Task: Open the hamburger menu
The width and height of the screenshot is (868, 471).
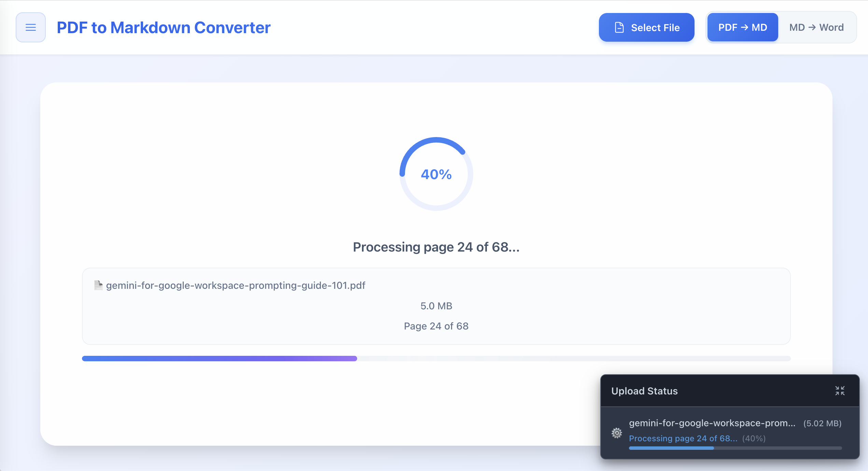Action: 31,27
